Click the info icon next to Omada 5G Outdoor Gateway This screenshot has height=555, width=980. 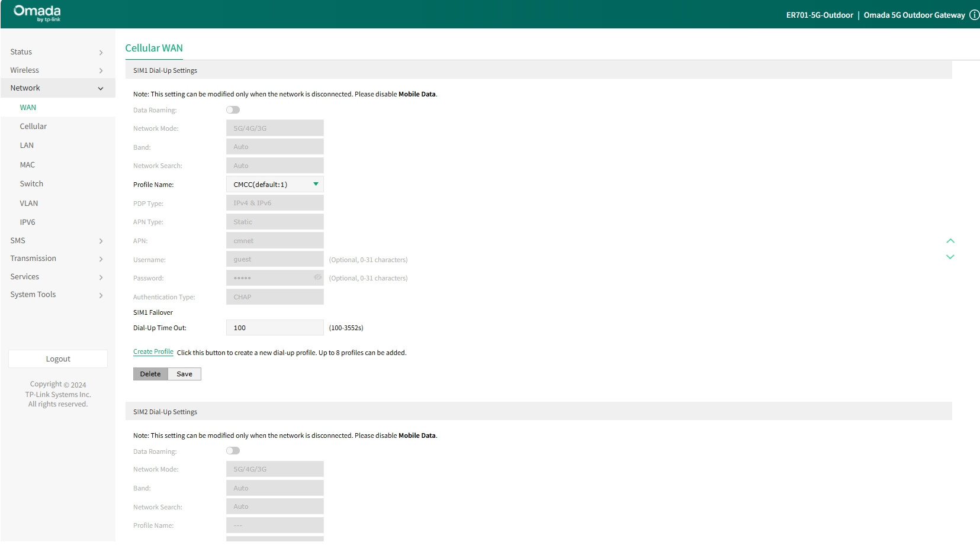975,15
